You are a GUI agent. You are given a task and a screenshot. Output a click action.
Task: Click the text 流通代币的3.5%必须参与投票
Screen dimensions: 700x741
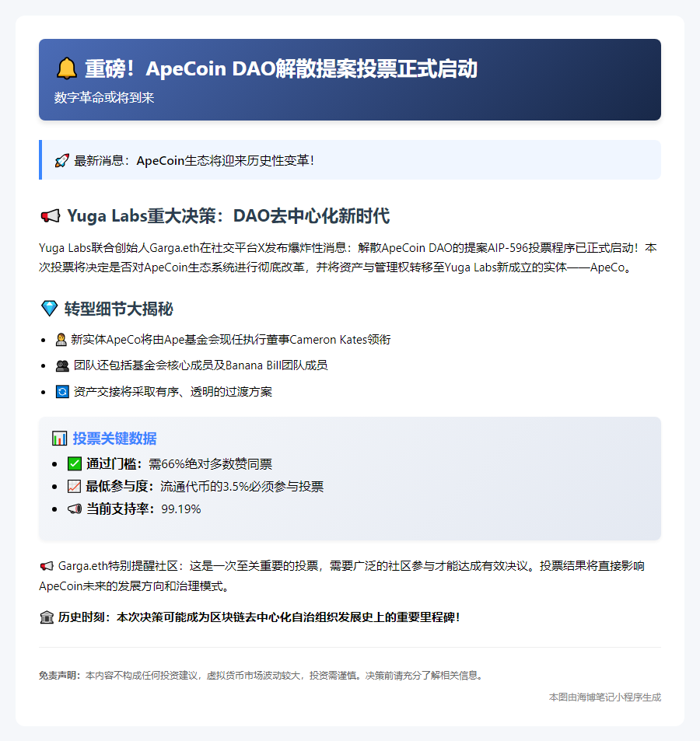coord(242,487)
